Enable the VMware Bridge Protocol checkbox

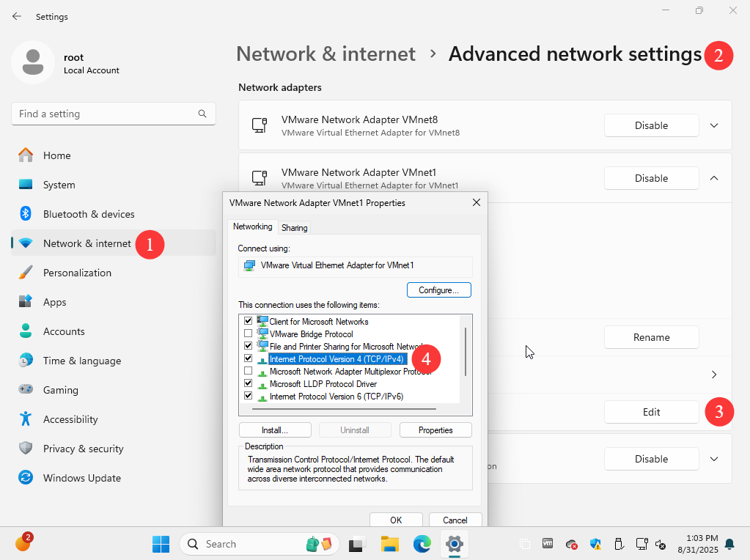[249, 334]
